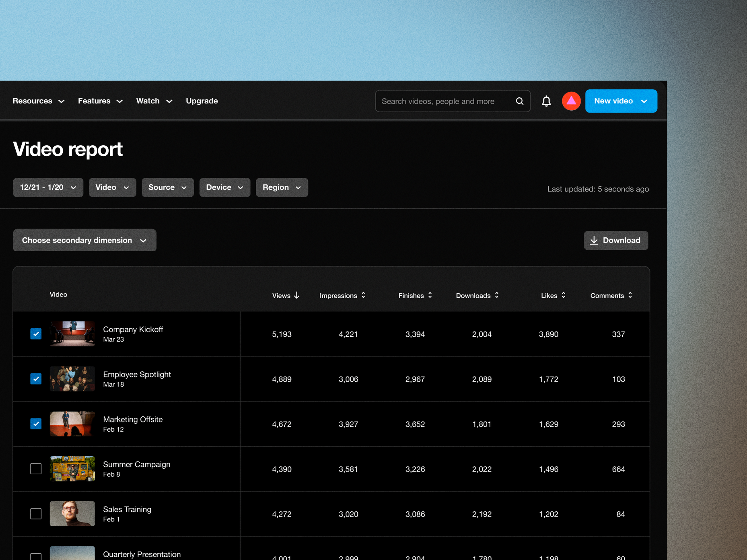Screen dimensions: 747x560
Task: Click the New video button label
Action: pyautogui.click(x=613, y=101)
